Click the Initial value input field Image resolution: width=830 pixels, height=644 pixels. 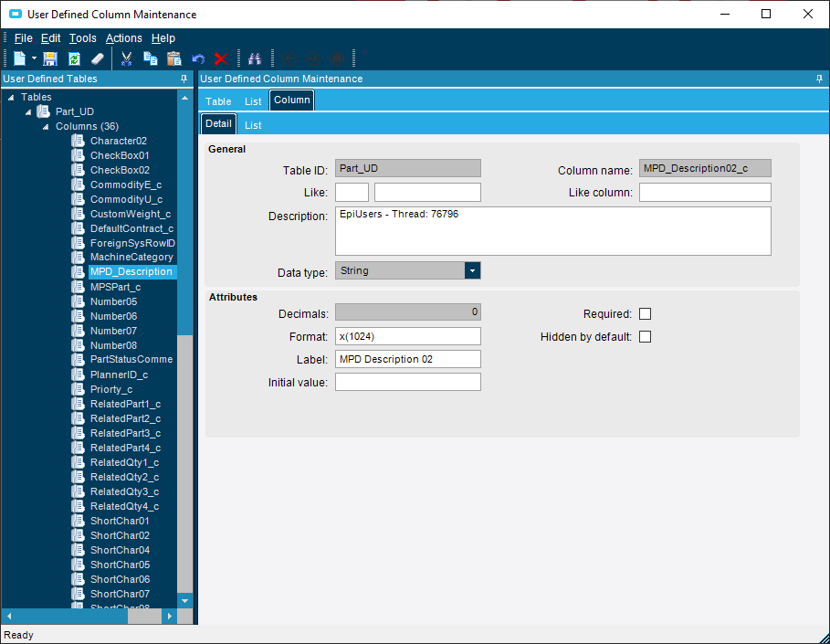[x=407, y=382]
